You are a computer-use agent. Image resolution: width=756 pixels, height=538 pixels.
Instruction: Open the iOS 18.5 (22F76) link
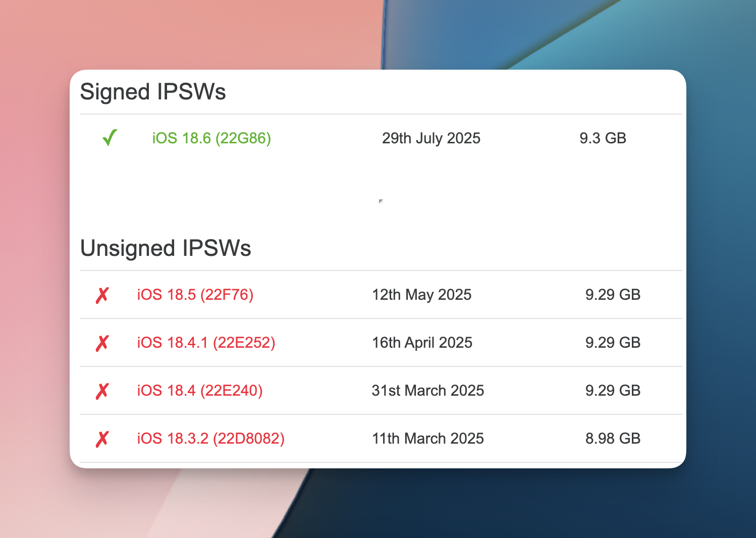click(x=195, y=295)
